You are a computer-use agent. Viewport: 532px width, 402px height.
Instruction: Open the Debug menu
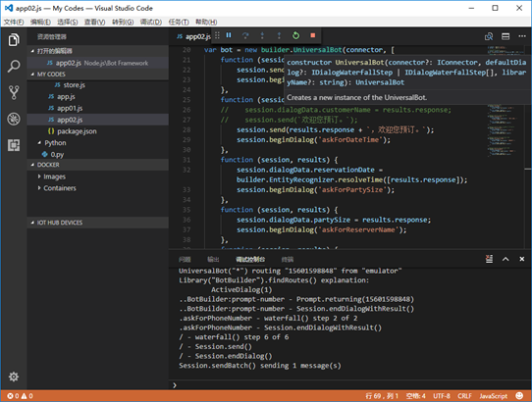(x=150, y=22)
